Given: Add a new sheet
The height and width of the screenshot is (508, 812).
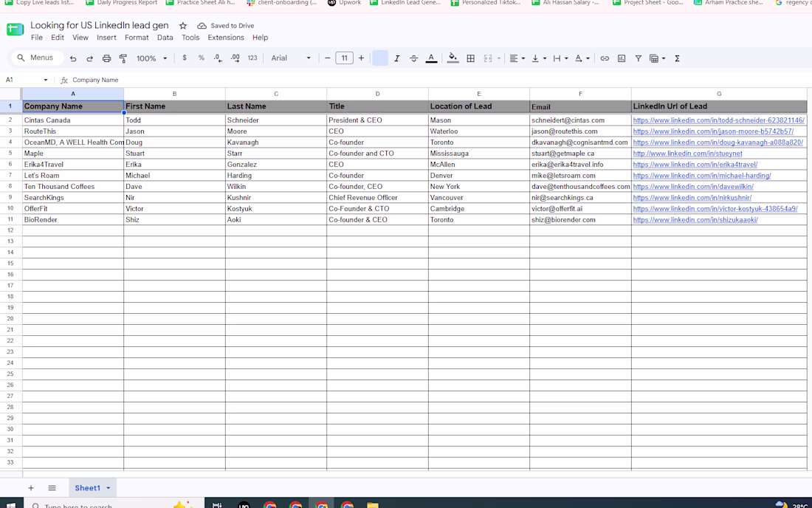Looking at the screenshot, I should pyautogui.click(x=31, y=488).
